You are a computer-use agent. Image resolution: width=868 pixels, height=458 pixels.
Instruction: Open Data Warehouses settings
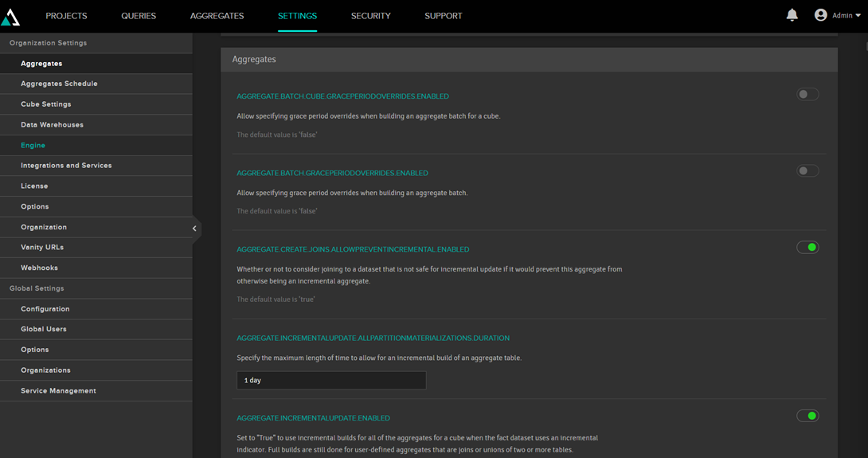[52, 125]
